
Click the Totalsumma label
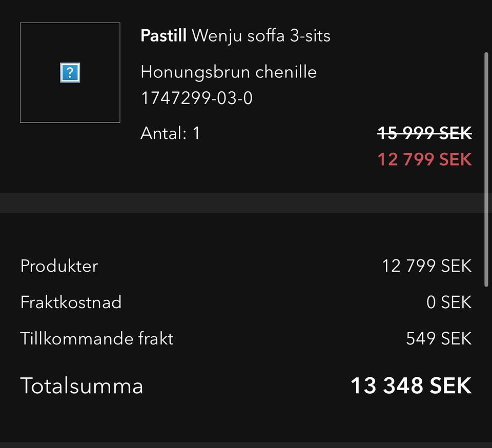(81, 385)
